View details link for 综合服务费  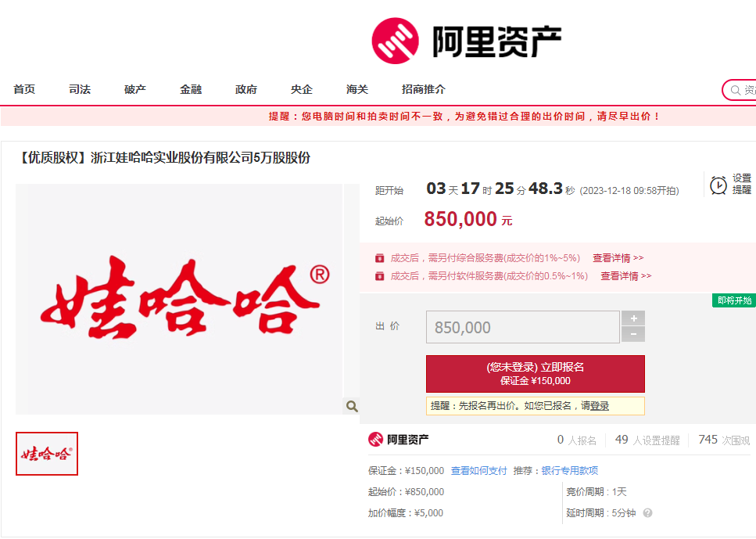(618, 257)
